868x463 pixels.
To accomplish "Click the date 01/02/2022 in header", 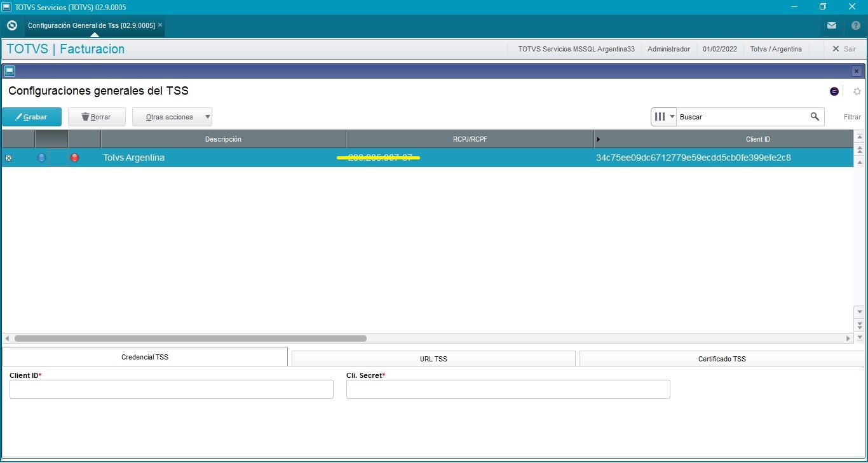I will pos(720,49).
